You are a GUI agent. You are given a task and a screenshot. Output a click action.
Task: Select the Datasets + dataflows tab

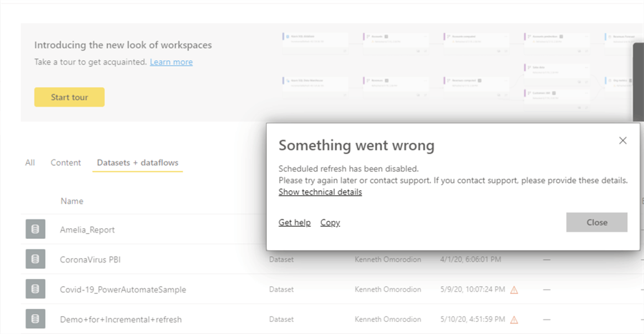(x=137, y=162)
